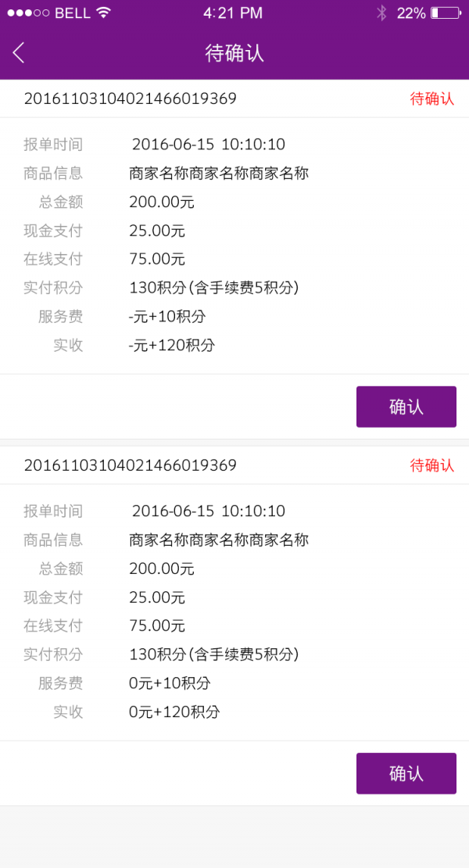Tap the Wi-Fi icon in status bar
Viewport: 469px width, 868px height.
[103, 13]
